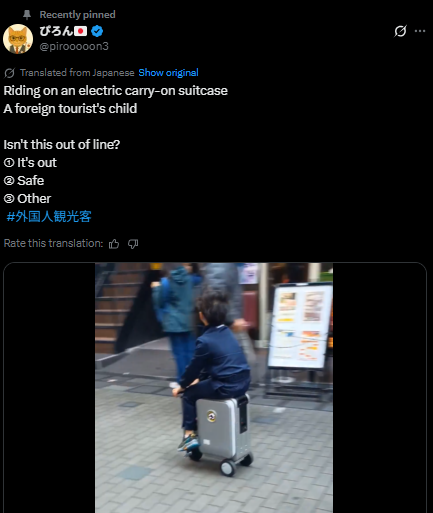Click the Rate this translation label
The height and width of the screenshot is (513, 433).
click(53, 243)
